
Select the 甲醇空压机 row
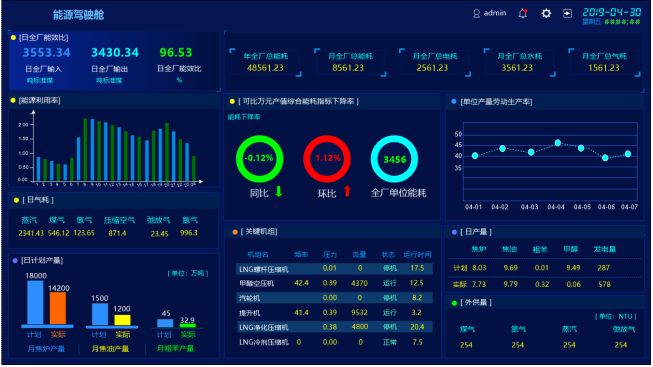(334, 283)
